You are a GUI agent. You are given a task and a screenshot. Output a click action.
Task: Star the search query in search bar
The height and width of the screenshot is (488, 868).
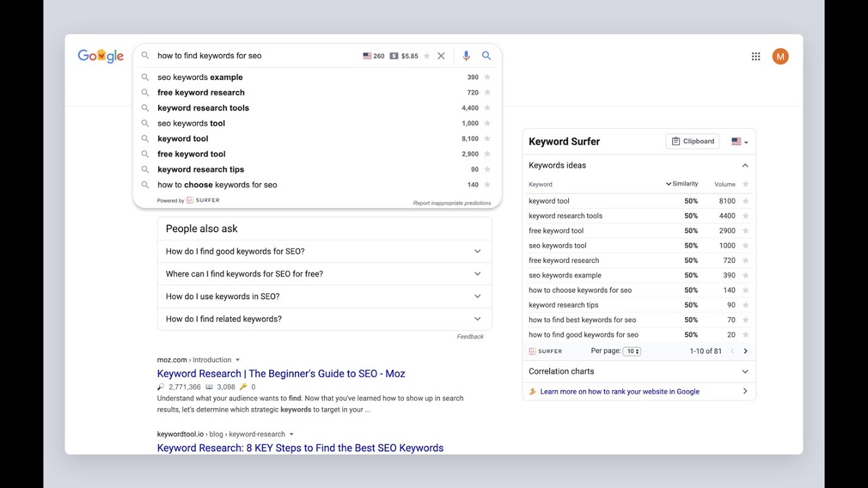tap(427, 56)
